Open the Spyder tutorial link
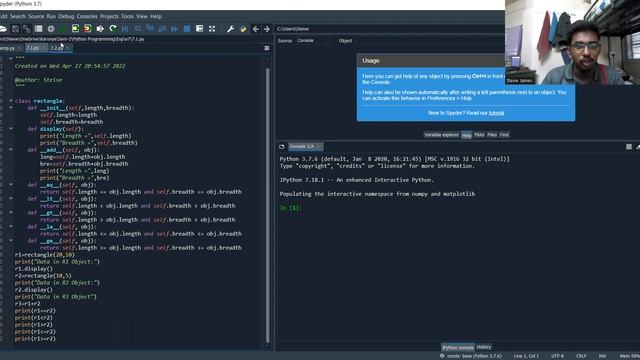Screen dimensions: 640x360 click(496, 113)
